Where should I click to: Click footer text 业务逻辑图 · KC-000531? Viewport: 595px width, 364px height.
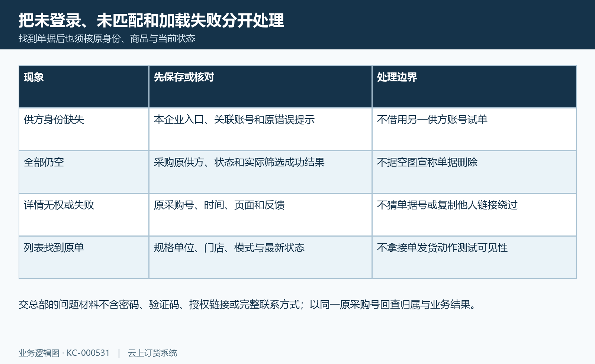click(64, 353)
